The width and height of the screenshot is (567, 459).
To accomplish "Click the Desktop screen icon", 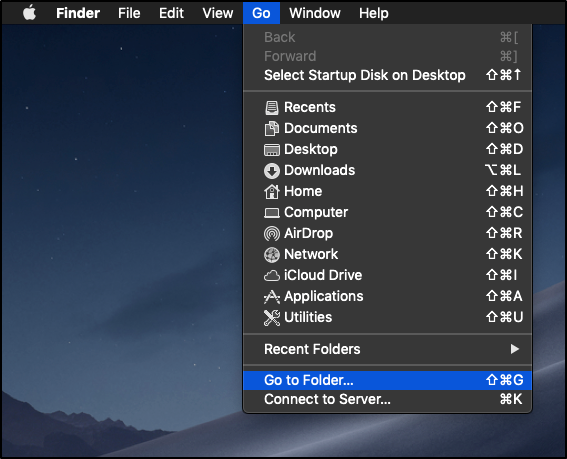I will pos(272,149).
